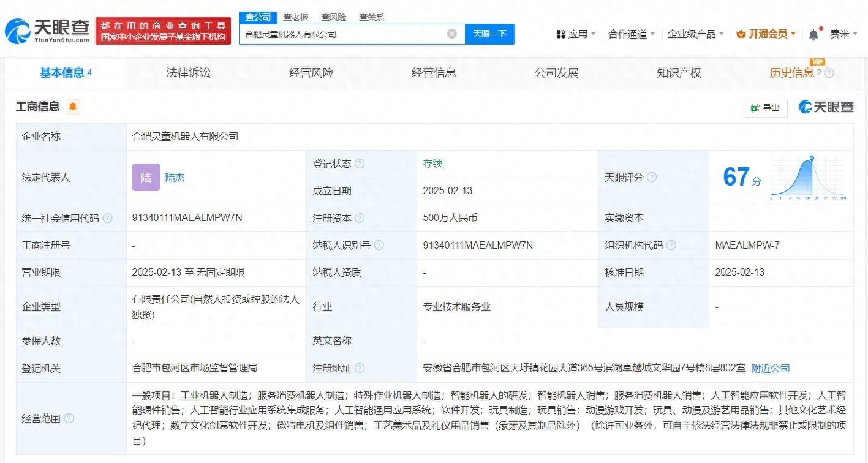Screen dimensions: 868x463
Task: Open the 附近公司 link
Action: tap(771, 368)
